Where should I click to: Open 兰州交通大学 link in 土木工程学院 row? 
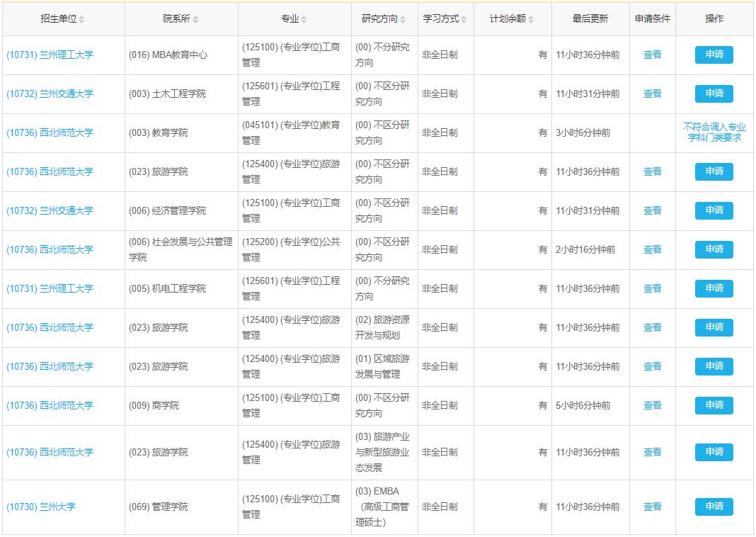tap(50, 94)
